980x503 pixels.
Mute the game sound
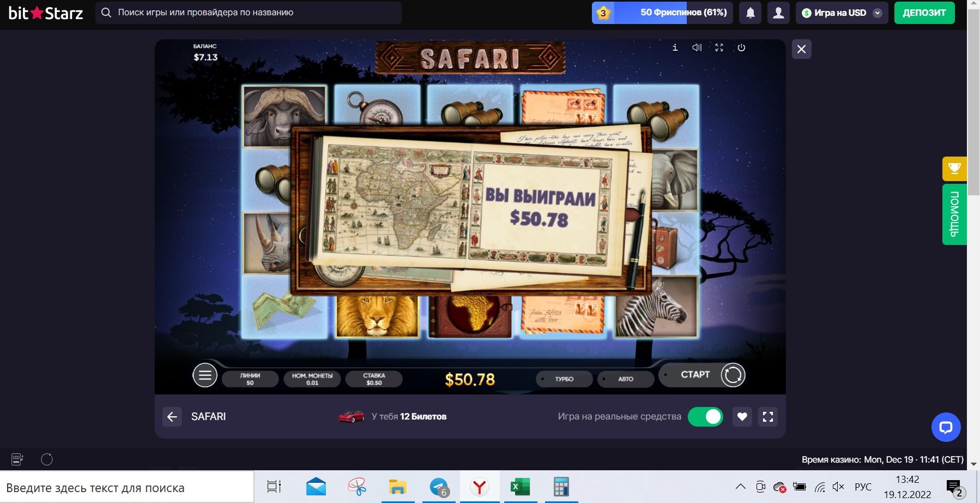pos(697,47)
